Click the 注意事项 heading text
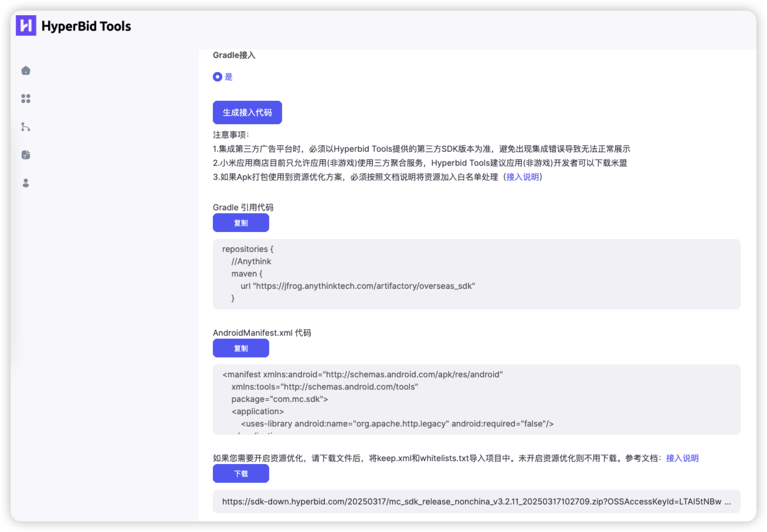Viewport: 767px width, 532px height. tap(231, 135)
